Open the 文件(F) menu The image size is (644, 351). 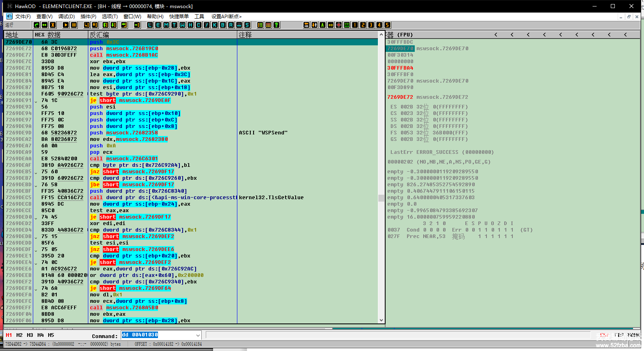point(23,17)
